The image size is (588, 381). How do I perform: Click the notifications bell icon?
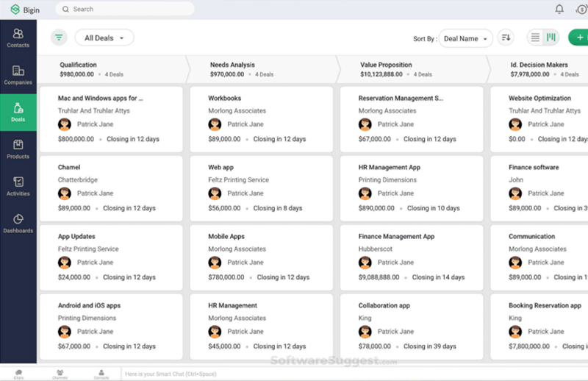click(x=559, y=9)
